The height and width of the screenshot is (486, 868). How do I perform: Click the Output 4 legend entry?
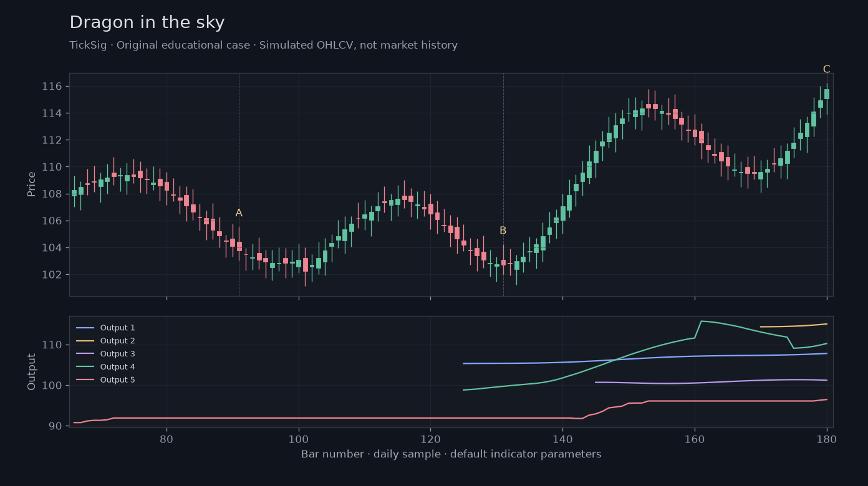click(105, 367)
